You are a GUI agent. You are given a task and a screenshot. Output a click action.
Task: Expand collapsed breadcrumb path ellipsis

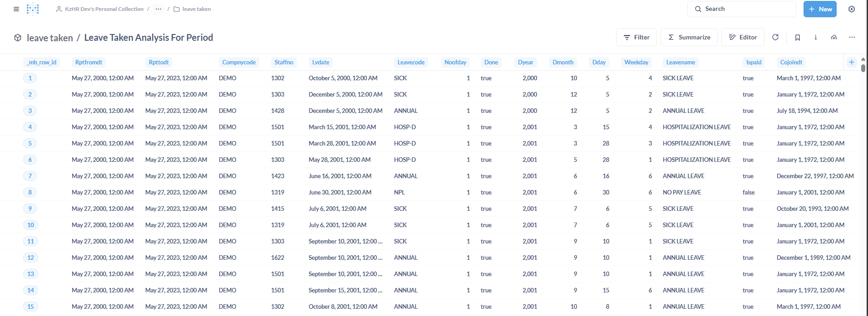coord(158,9)
